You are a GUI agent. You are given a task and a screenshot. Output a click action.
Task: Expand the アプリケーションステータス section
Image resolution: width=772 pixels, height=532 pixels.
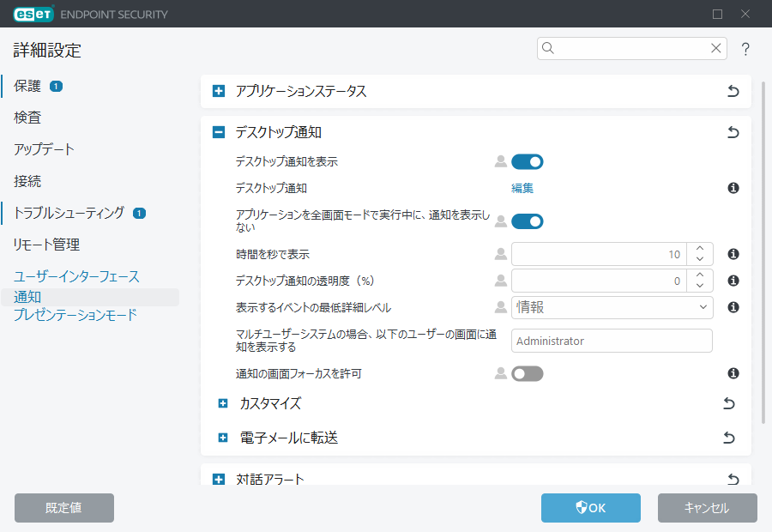[217, 90]
